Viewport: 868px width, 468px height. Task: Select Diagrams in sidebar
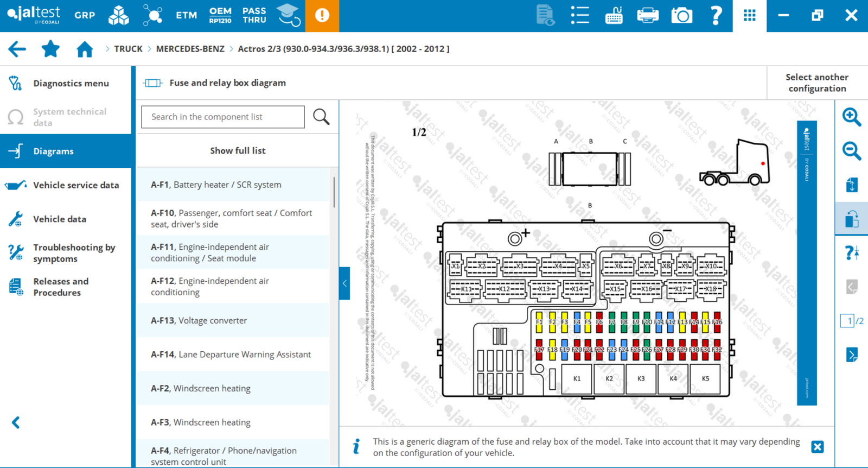tap(66, 151)
